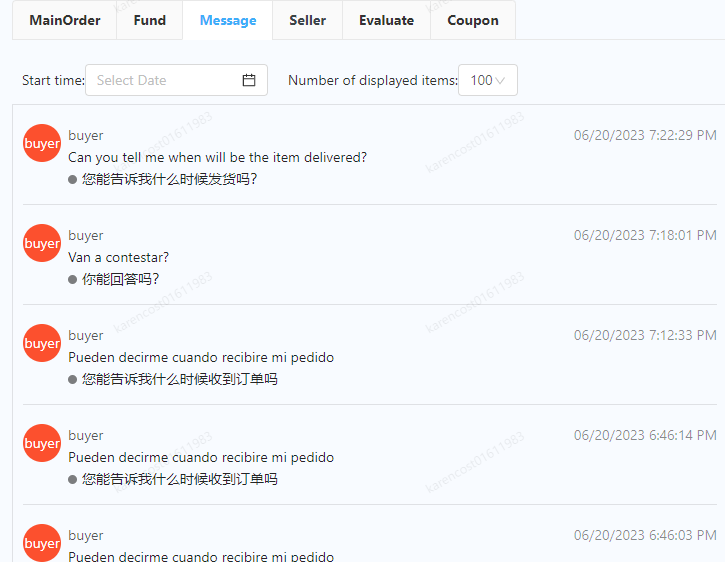Open the MainOrder tab
This screenshot has height=562, width=725.
[65, 20]
